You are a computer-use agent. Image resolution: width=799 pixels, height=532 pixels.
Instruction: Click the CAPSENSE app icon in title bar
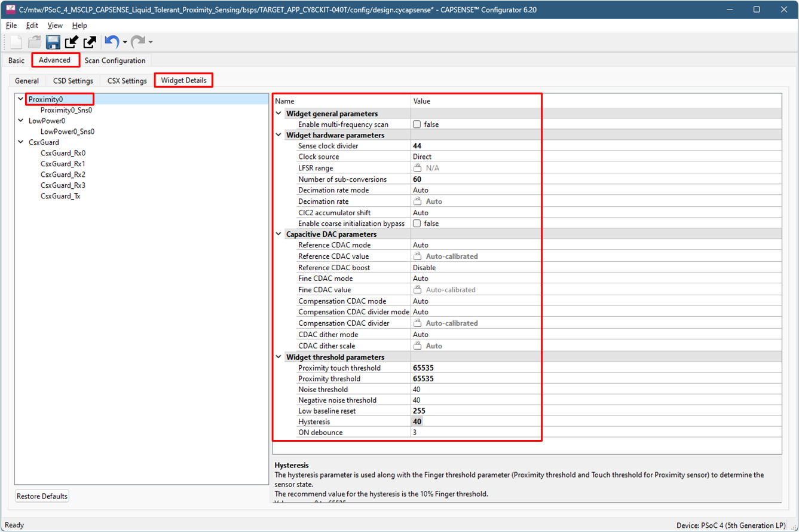click(x=10, y=9)
